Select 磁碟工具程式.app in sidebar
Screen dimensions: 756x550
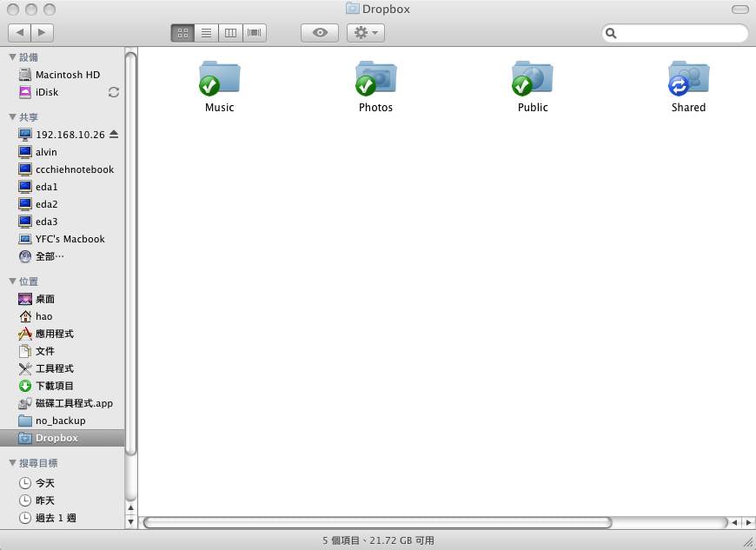pos(63,403)
